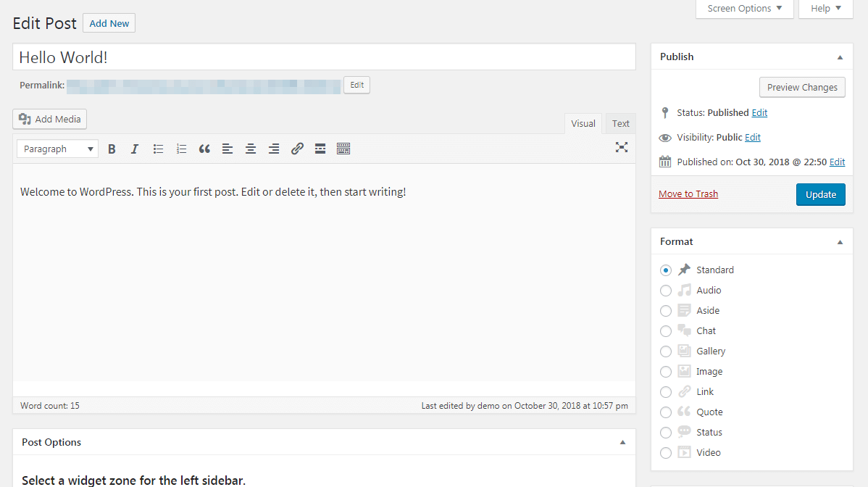The width and height of the screenshot is (868, 487).
Task: Enter distraction-free writing mode
Action: tap(621, 147)
